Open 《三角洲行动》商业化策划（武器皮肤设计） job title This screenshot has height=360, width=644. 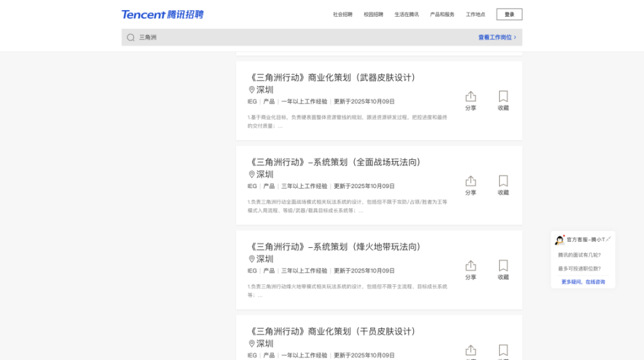point(332,77)
